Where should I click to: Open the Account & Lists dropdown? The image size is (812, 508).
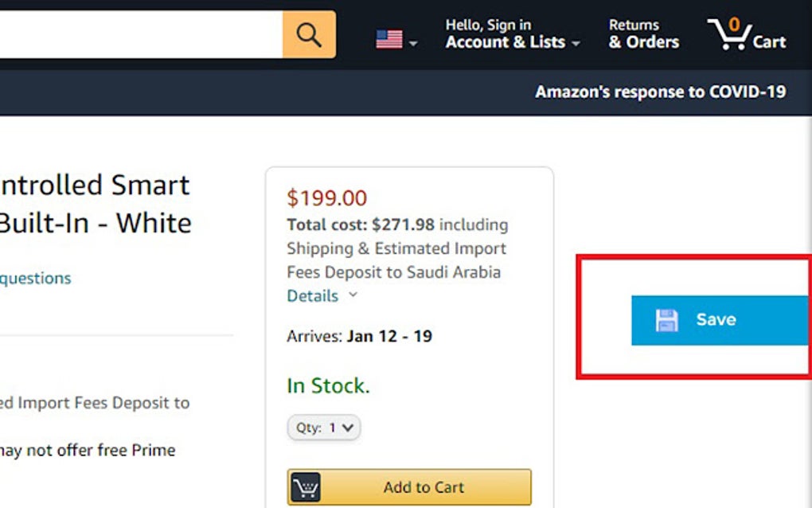coord(512,42)
